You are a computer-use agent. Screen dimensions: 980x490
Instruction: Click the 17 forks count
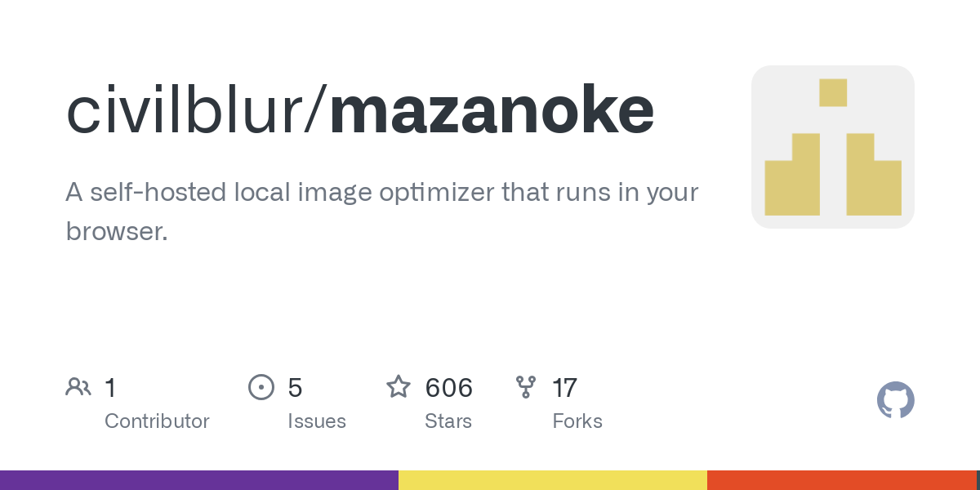coord(565,387)
